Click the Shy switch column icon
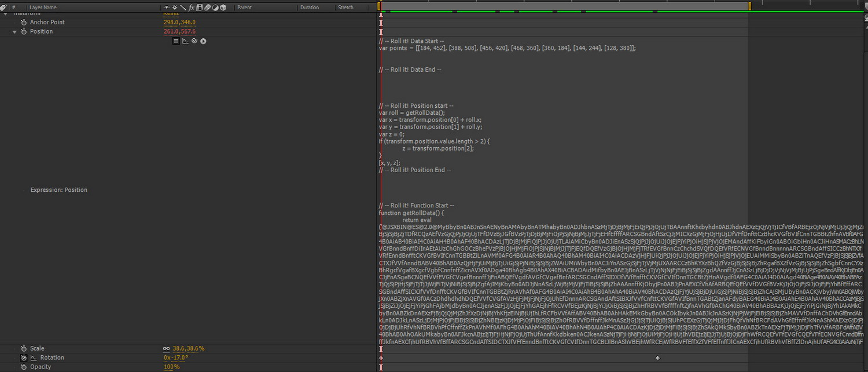868x372 pixels. [168, 8]
